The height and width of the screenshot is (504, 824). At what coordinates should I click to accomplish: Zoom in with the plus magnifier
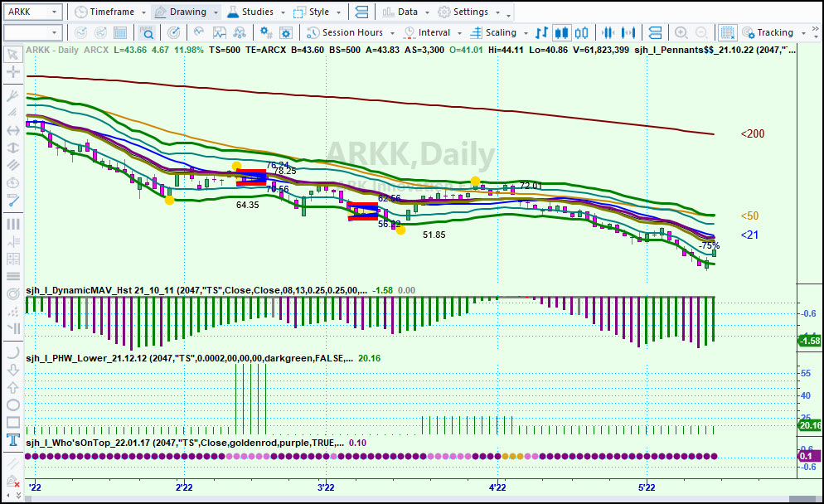point(681,33)
